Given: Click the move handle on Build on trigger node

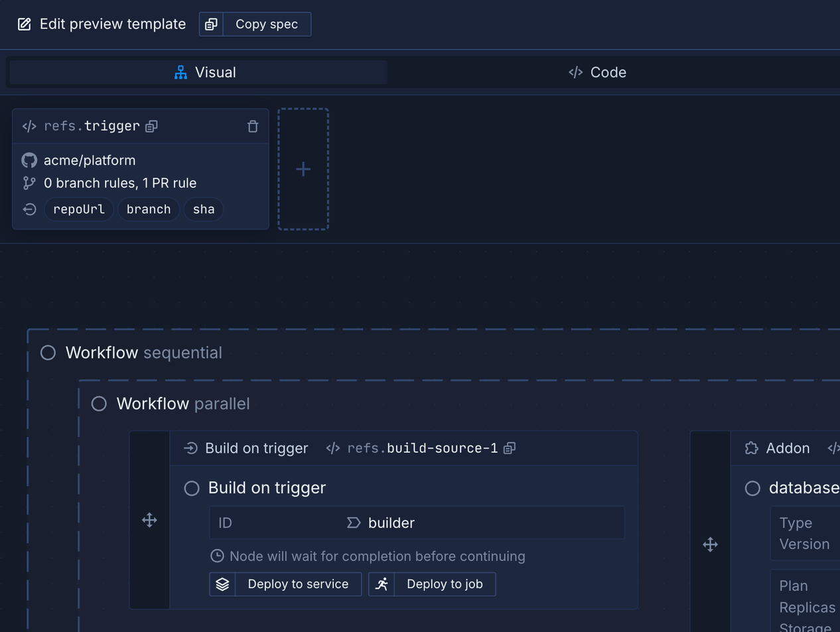Looking at the screenshot, I should pos(149,520).
